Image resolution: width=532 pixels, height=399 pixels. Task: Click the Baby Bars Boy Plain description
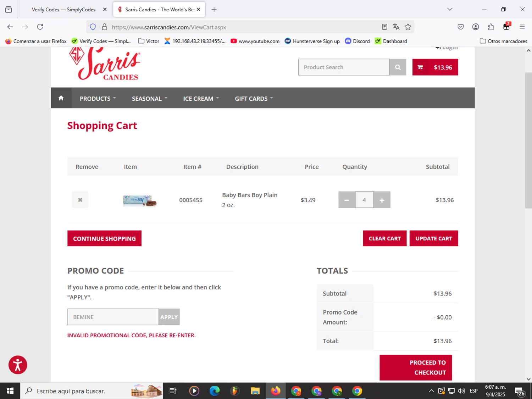pos(250,200)
